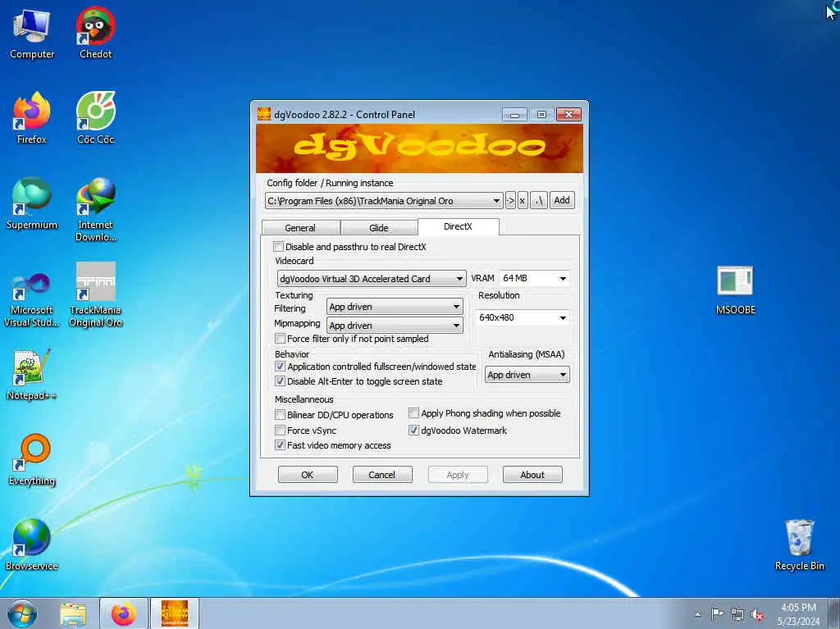Open the Computer desktop icon
This screenshot has width=840, height=629.
tap(32, 34)
